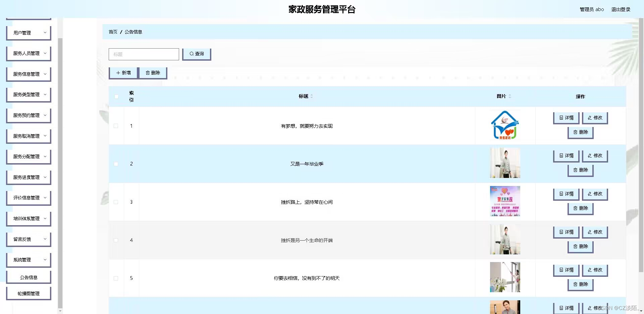The image size is (644, 314).
Task: Click the 操作 column header
Action: pos(580,97)
